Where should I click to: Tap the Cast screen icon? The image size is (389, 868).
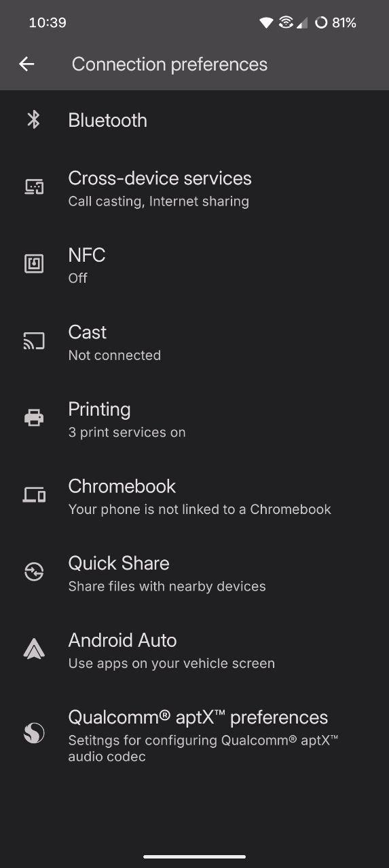tap(34, 340)
